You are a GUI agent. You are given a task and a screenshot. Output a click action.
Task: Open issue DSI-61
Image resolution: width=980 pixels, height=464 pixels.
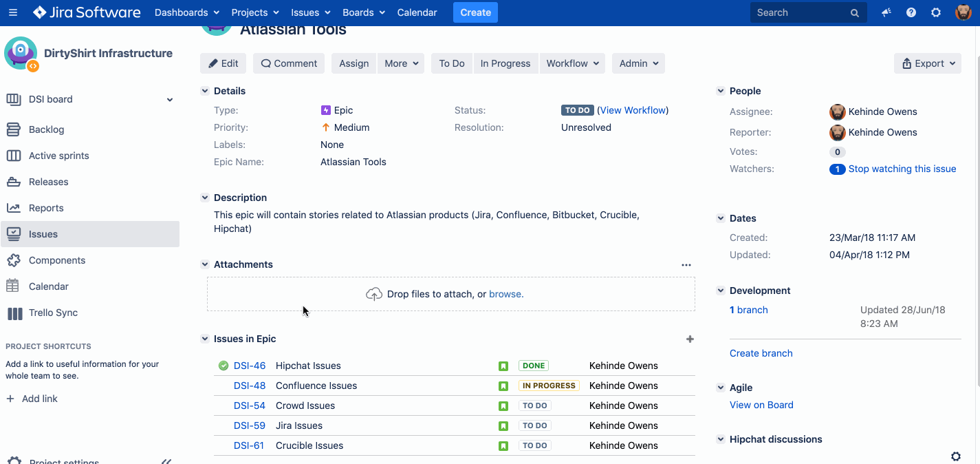coord(249,445)
